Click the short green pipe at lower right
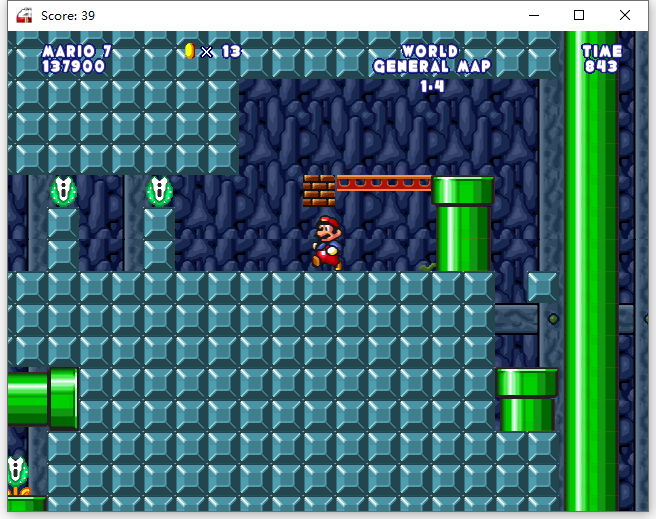 [527, 399]
